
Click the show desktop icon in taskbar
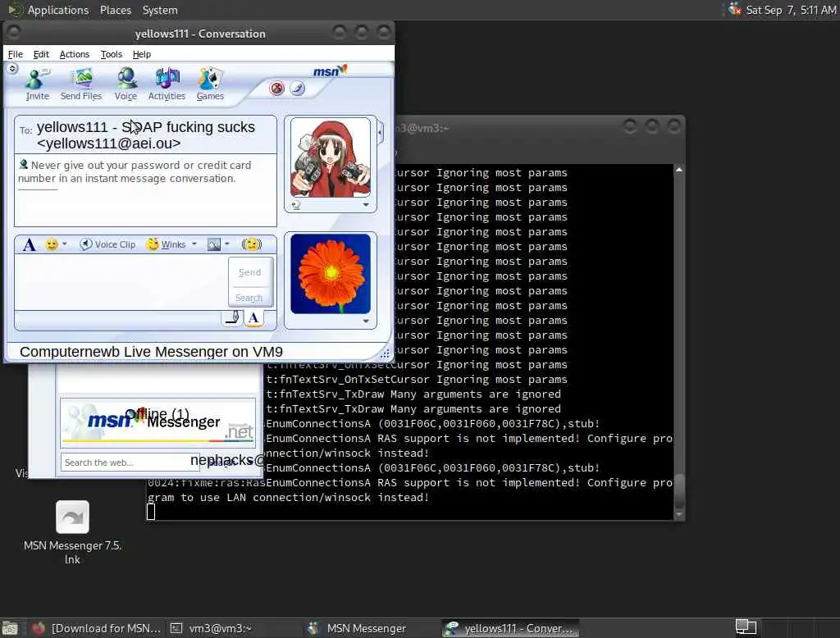[x=10, y=628]
